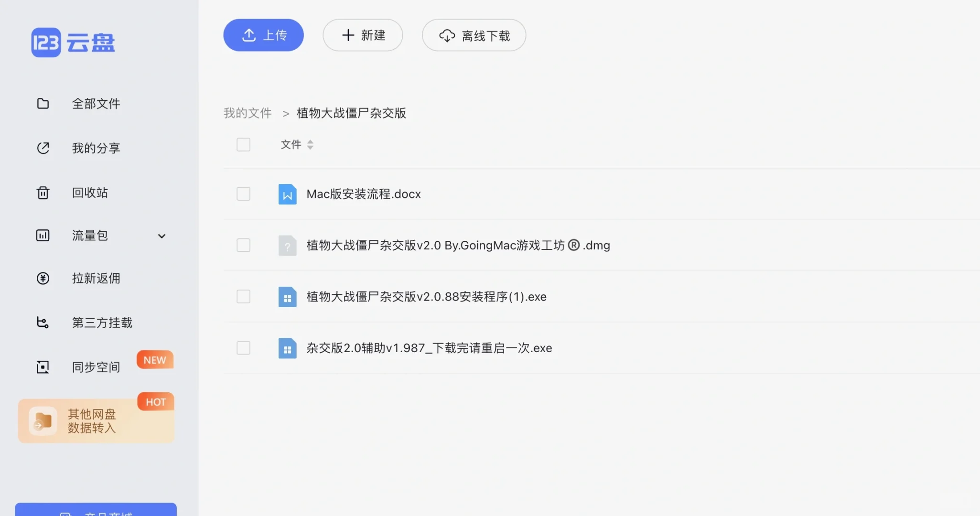This screenshot has width=980, height=516.
Task: Tick the select-all checkbox in header
Action: tap(243, 144)
